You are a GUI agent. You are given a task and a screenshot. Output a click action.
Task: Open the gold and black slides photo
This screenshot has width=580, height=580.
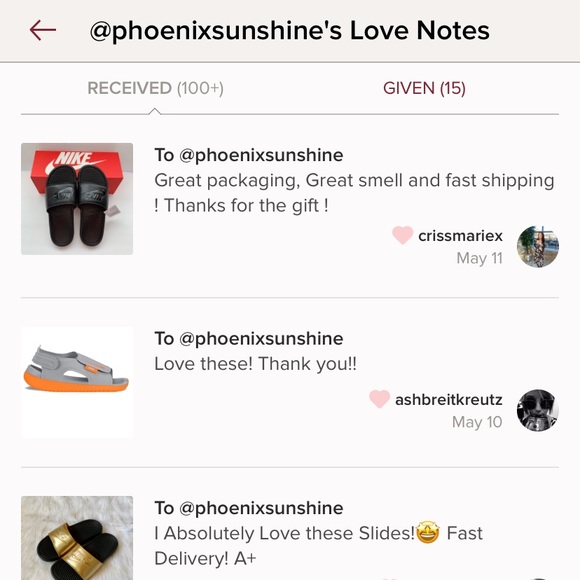77,538
